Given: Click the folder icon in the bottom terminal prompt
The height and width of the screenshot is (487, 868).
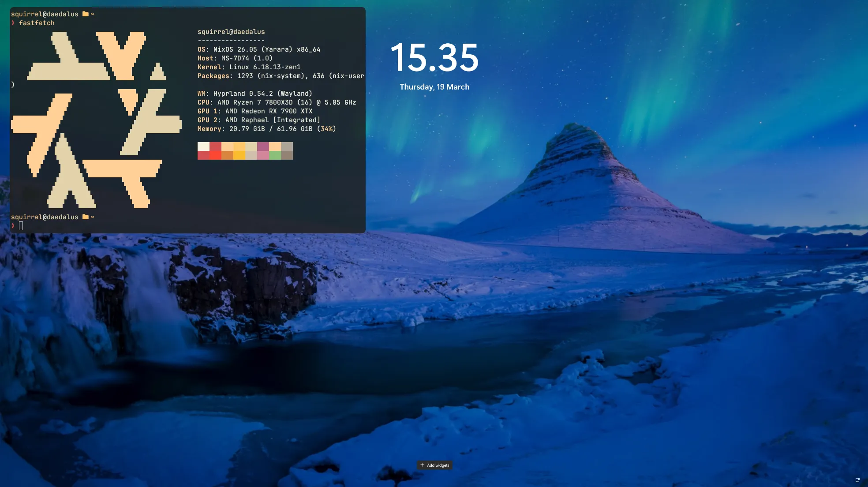Looking at the screenshot, I should (85, 217).
